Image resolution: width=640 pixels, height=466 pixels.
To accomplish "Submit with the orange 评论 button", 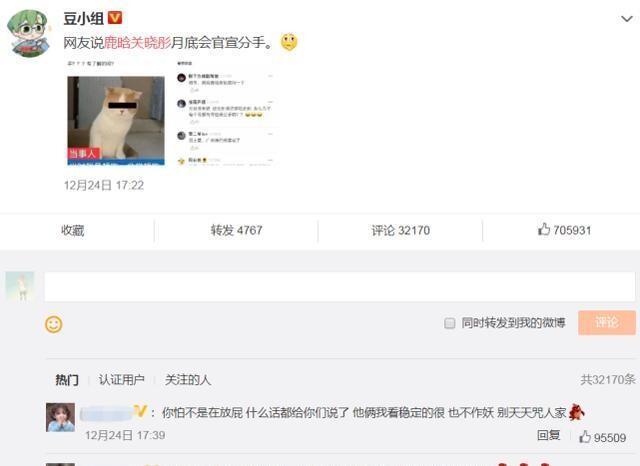I will pos(607,323).
